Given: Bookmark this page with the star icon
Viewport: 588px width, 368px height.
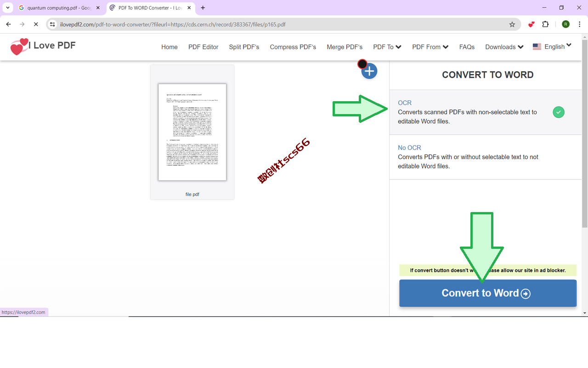Looking at the screenshot, I should [x=512, y=24].
